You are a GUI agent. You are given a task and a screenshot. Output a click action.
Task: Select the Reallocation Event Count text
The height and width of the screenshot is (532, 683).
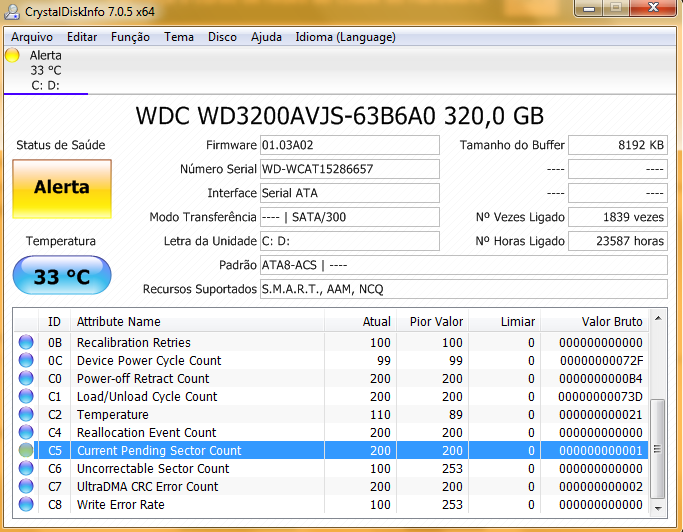pos(146,432)
